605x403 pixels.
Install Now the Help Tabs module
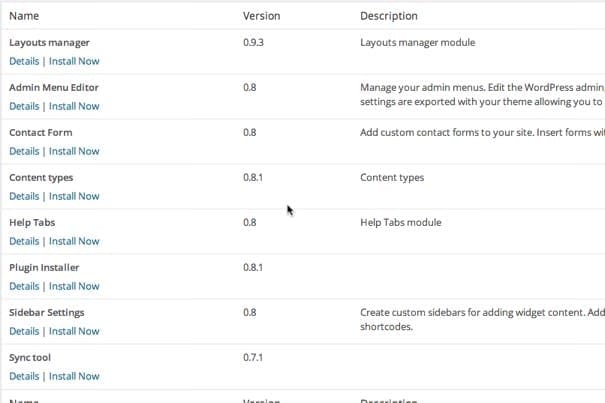coord(74,241)
